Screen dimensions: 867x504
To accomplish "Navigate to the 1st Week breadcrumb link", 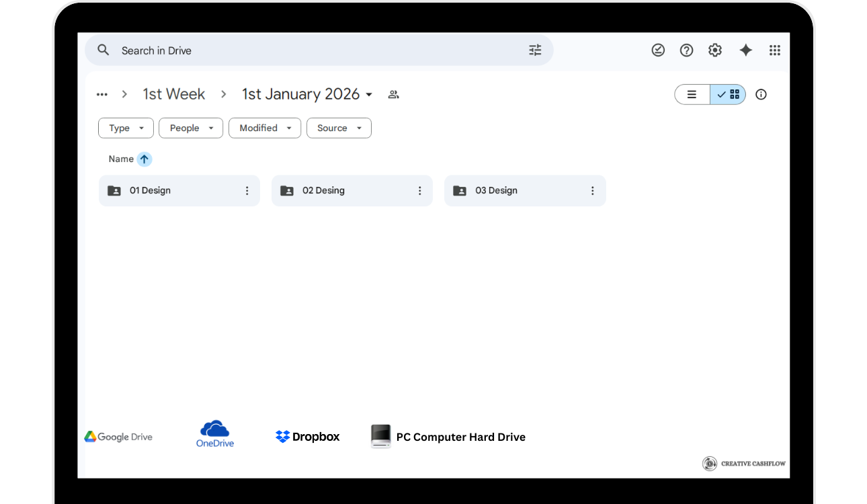I will pos(173,94).
